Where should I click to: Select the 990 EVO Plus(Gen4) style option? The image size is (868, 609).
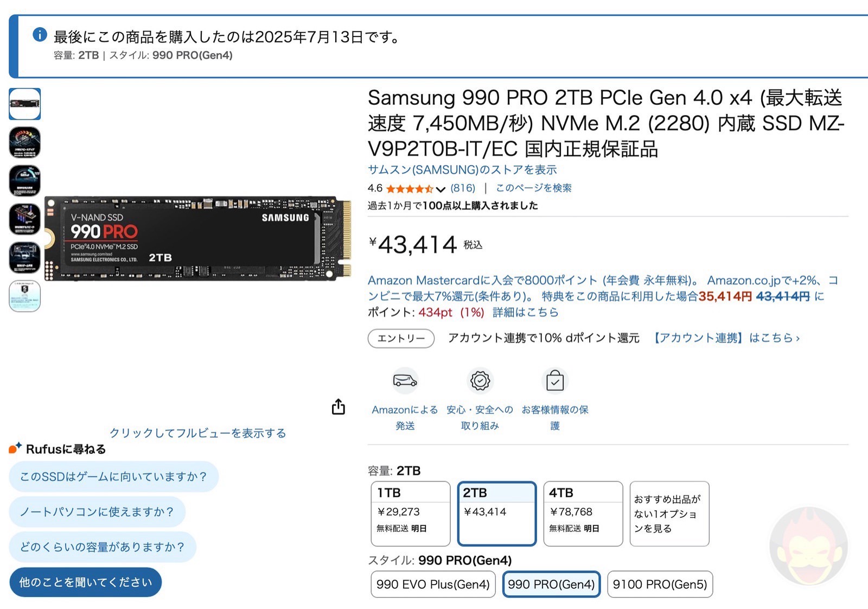431,585
